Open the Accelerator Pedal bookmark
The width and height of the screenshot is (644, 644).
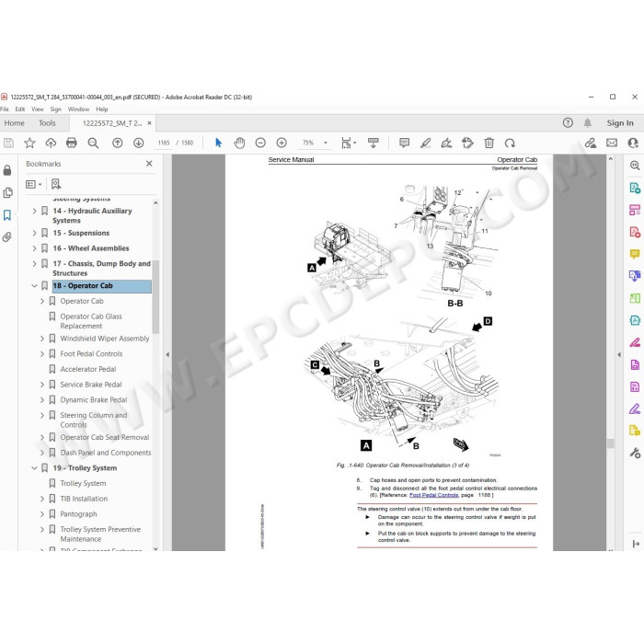click(x=88, y=369)
